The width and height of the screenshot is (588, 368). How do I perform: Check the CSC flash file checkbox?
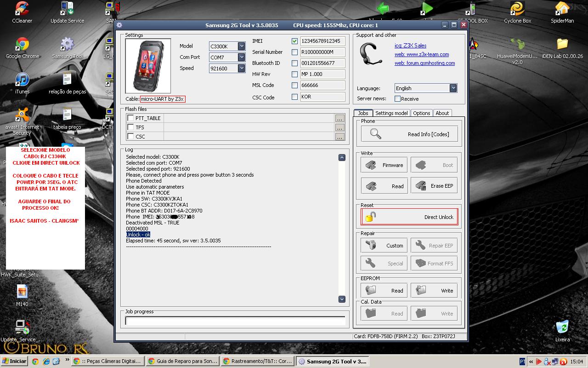click(x=130, y=137)
